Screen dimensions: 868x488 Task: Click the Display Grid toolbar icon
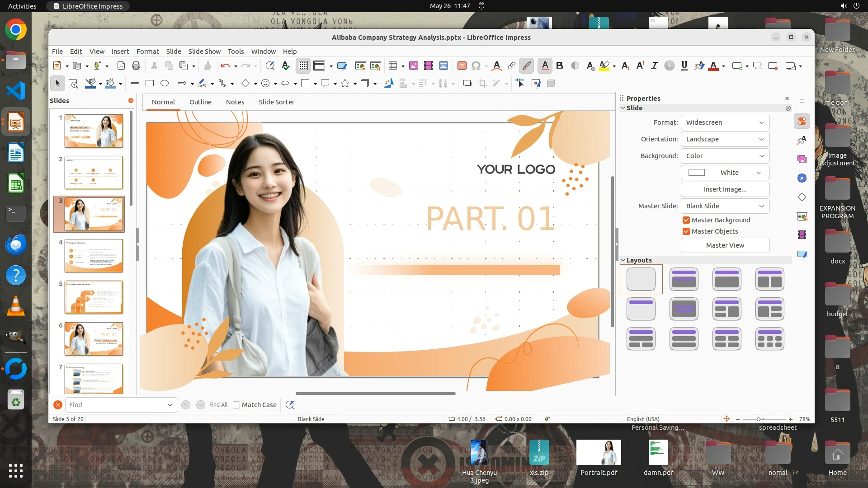tap(303, 66)
